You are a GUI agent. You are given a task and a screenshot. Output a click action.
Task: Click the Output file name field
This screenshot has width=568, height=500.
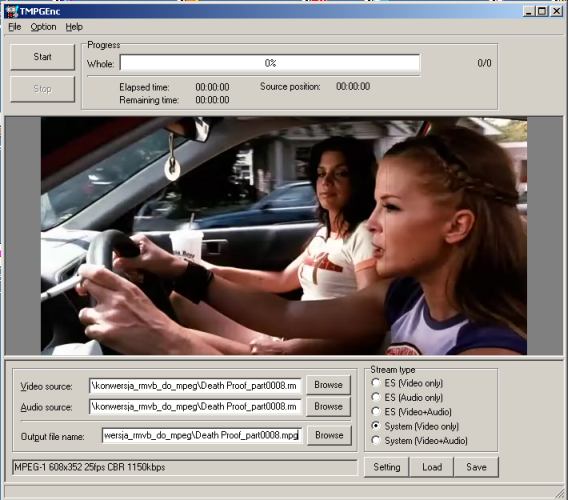coord(202,435)
